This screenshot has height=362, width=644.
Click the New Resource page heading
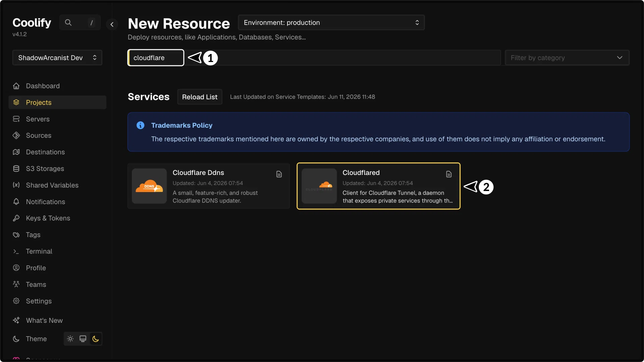pos(179,23)
